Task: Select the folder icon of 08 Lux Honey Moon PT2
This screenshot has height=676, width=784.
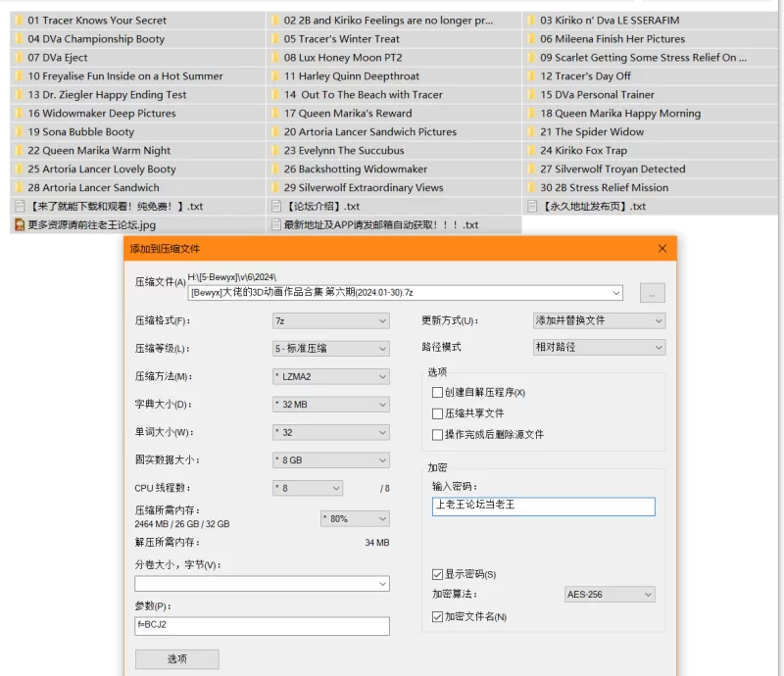Action: [x=275, y=58]
